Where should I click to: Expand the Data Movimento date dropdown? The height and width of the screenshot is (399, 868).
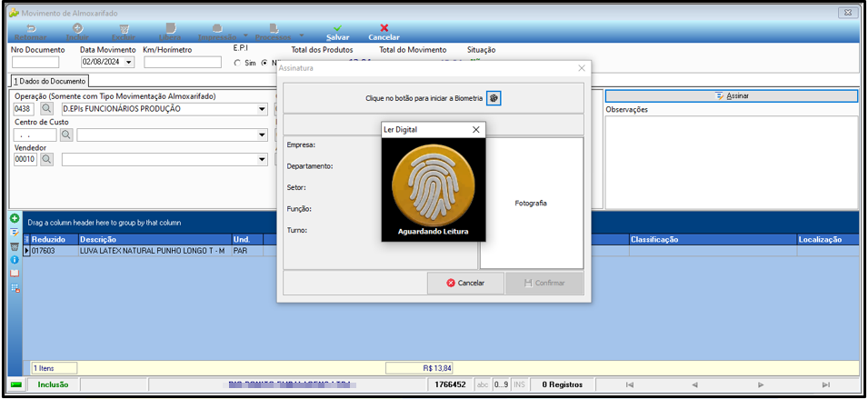[x=130, y=62]
